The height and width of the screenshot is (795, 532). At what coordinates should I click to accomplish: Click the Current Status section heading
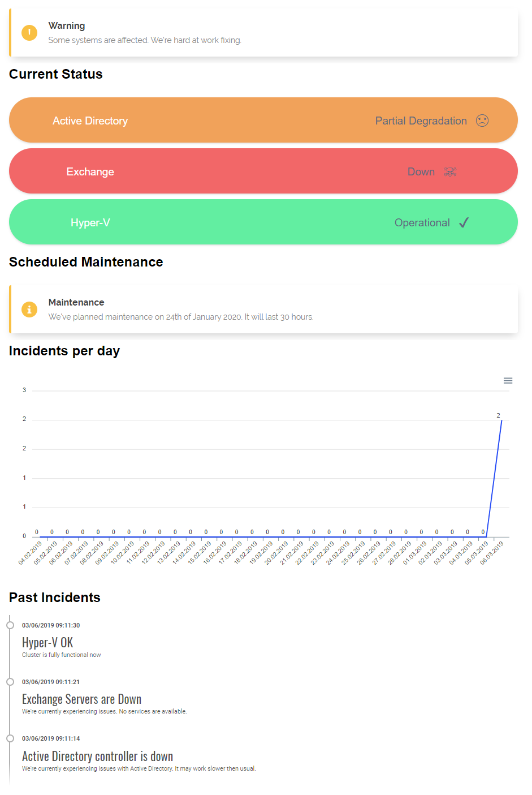[55, 74]
